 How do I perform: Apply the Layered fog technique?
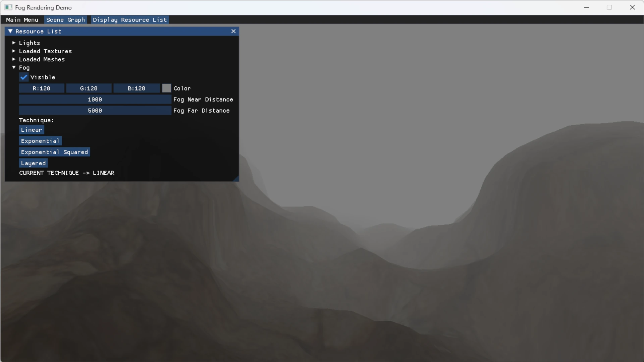pos(33,163)
